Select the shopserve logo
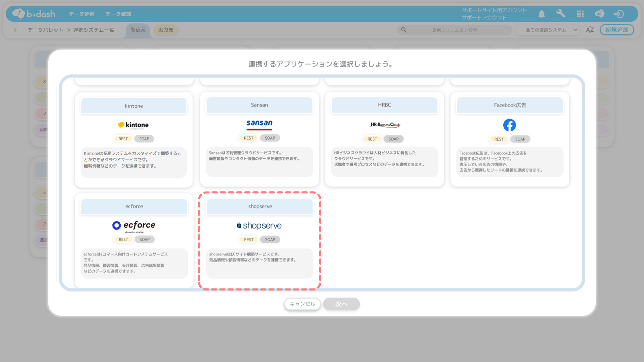The height and width of the screenshot is (362, 644). [x=259, y=225]
